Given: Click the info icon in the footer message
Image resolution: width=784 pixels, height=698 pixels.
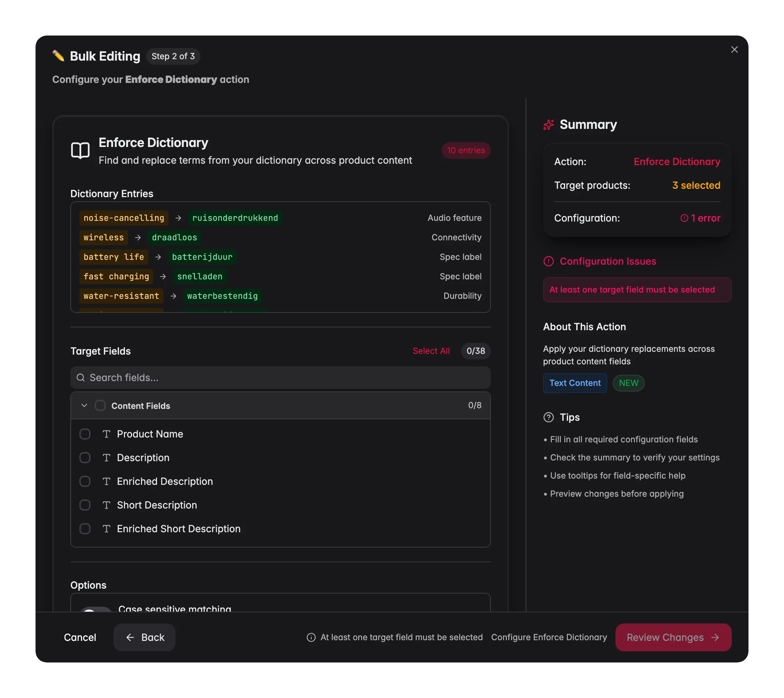Looking at the screenshot, I should click(x=311, y=637).
